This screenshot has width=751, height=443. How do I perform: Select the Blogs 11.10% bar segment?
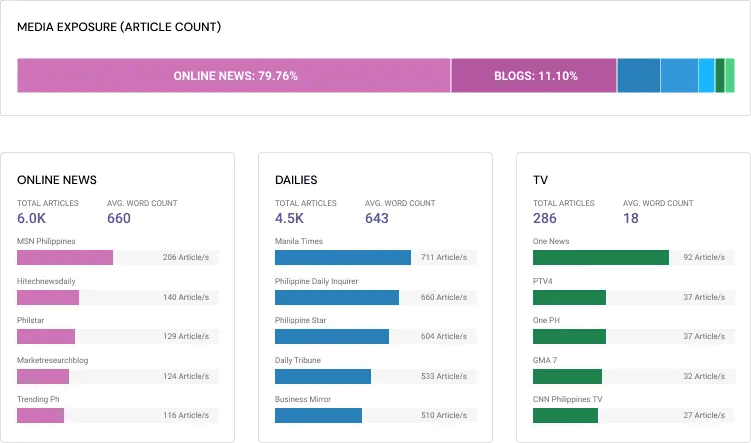[534, 76]
